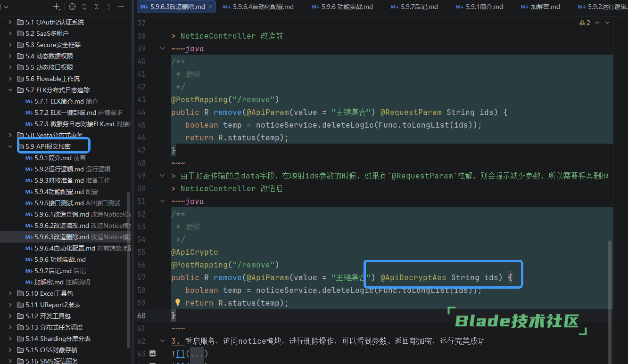Click the yellow lightbulb intention icon
Screen dimensions: 628x364
[178, 302]
